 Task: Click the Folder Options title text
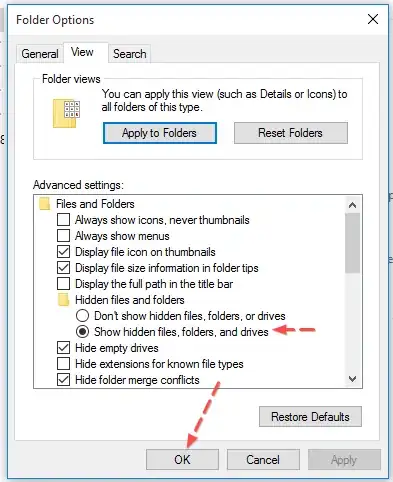coord(55,20)
